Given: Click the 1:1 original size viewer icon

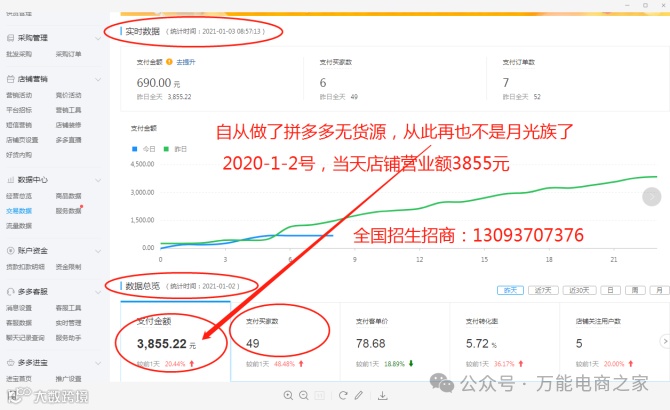Looking at the screenshot, I should [x=320, y=395].
